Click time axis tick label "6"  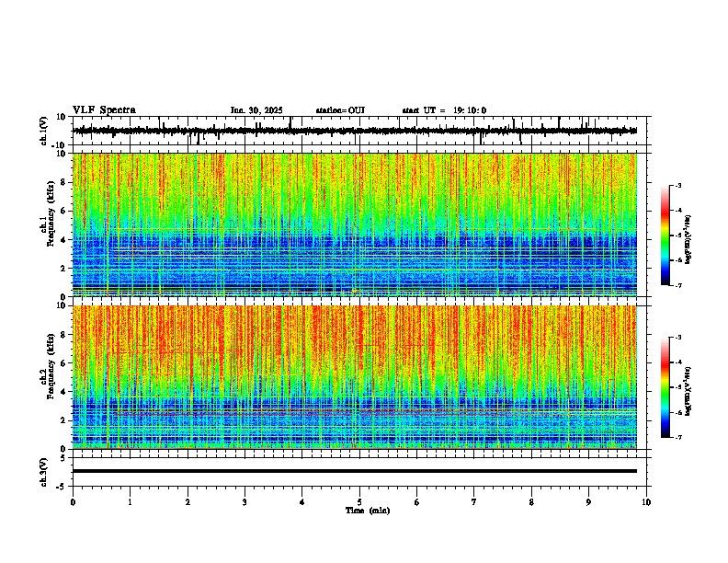(417, 502)
